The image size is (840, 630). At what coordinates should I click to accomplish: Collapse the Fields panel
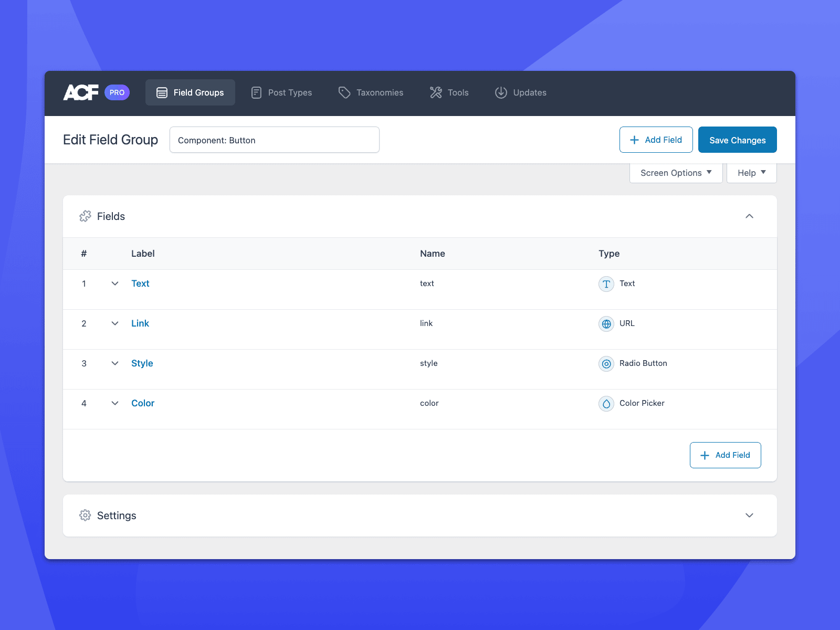(749, 216)
